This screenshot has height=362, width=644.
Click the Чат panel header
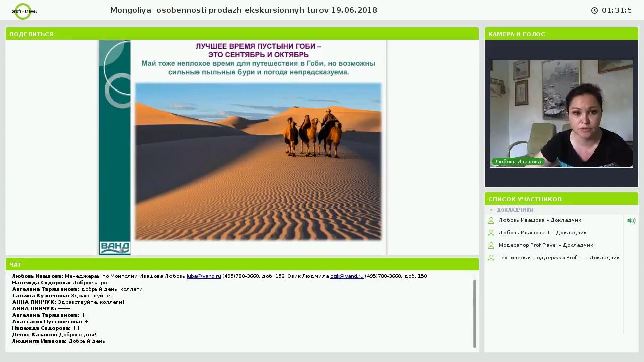coord(242,265)
